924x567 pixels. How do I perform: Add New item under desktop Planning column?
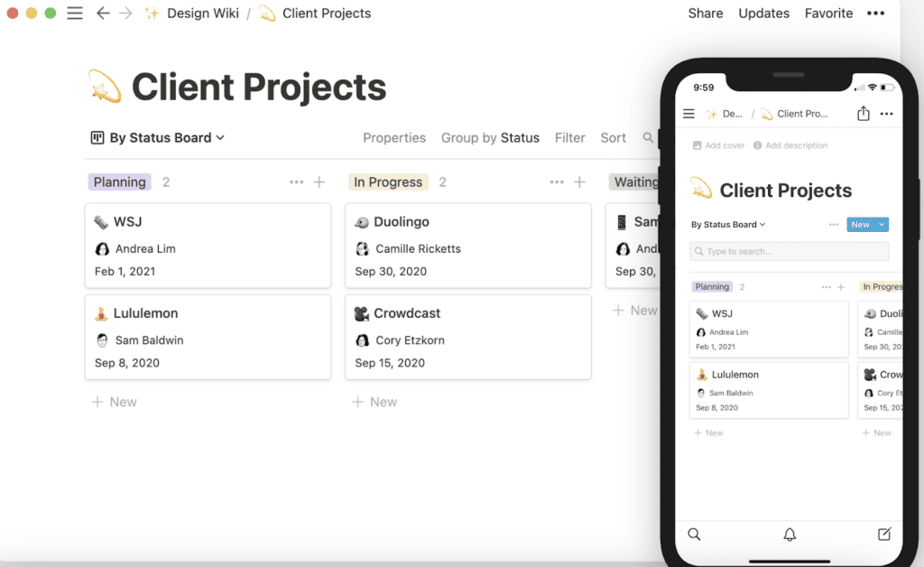point(115,402)
